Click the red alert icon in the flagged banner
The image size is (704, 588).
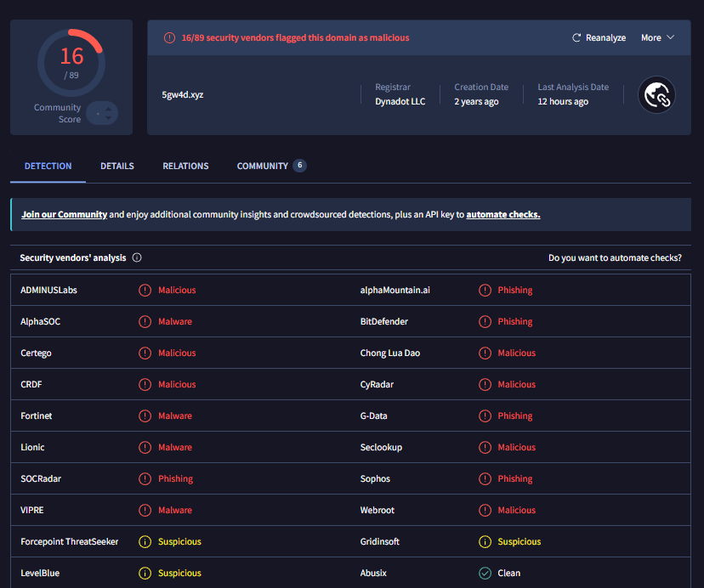click(x=169, y=37)
